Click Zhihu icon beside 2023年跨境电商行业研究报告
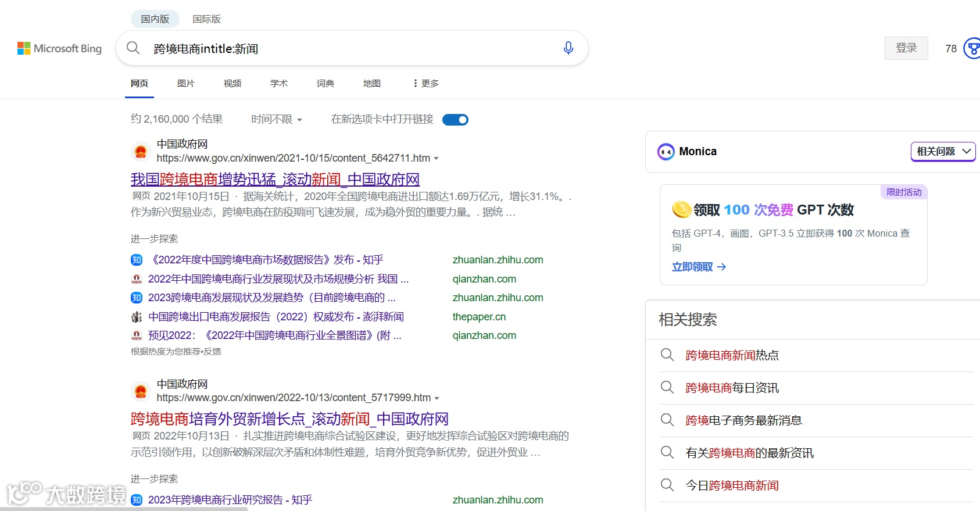This screenshot has width=980, height=511. (x=137, y=500)
